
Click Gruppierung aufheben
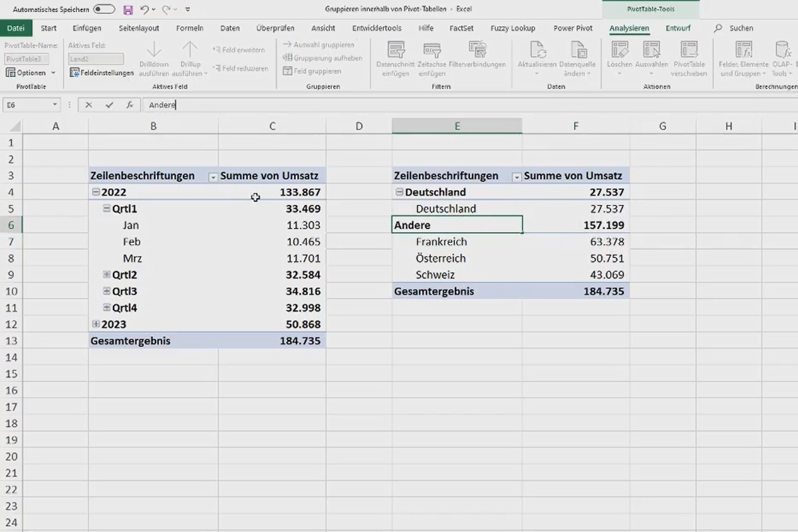[323, 58]
